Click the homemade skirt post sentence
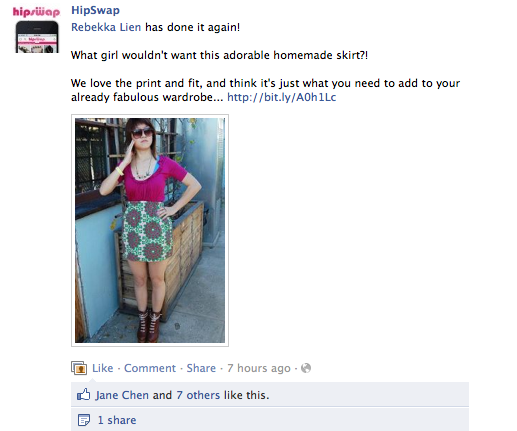Image resolution: width=517 pixels, height=431 pixels. click(219, 55)
